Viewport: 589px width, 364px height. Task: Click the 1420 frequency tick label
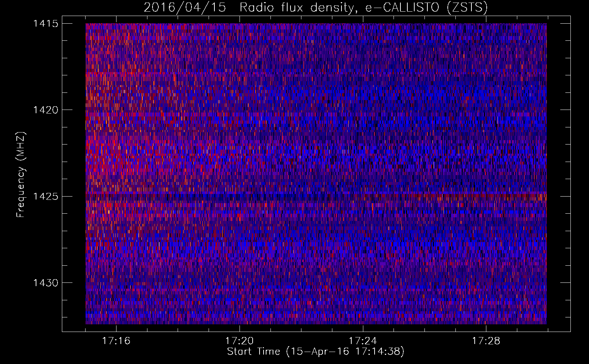pyautogui.click(x=46, y=110)
